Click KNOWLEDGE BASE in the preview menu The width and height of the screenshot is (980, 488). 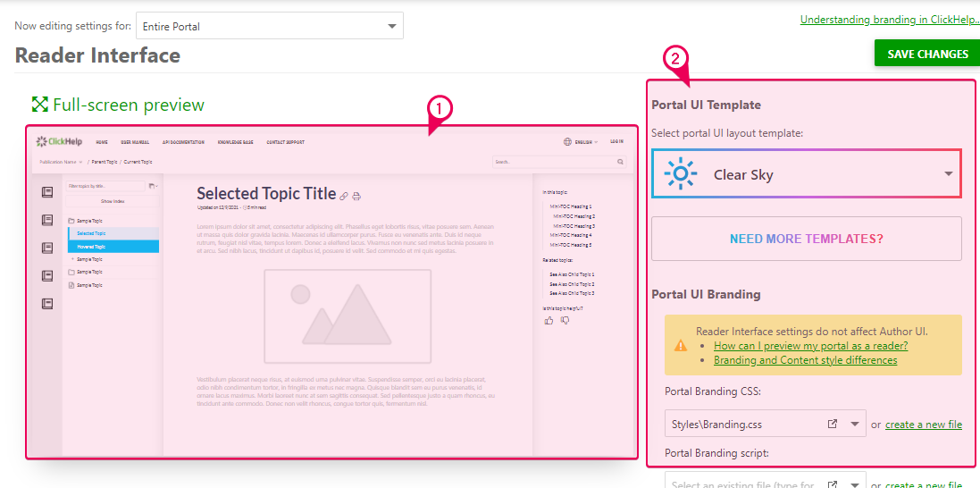236,142
